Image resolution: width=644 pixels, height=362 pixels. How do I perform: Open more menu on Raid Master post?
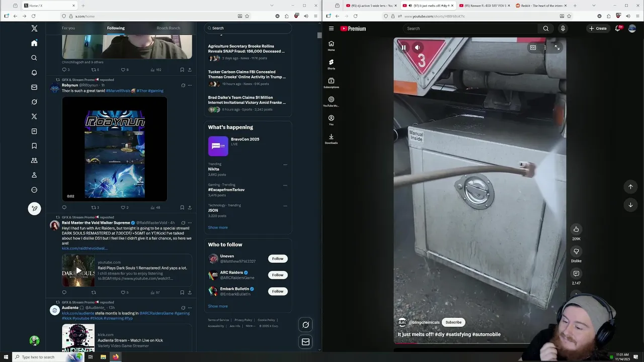pyautogui.click(x=190, y=223)
